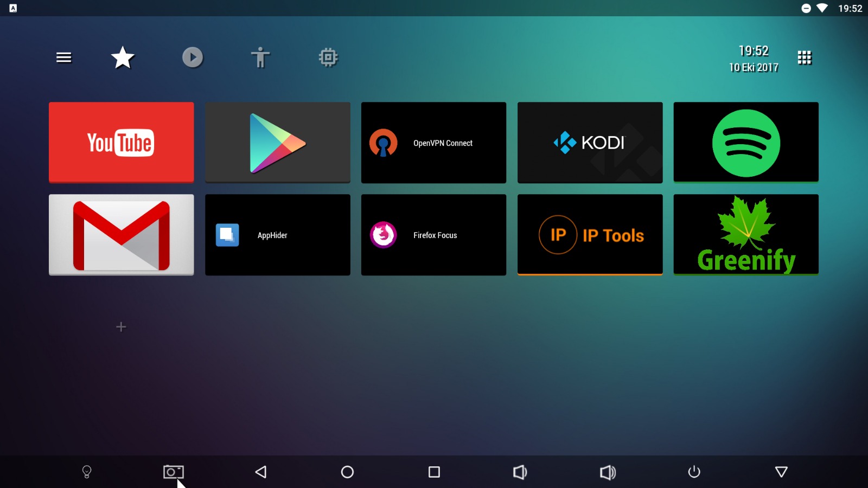Screen dimensions: 868x488
Task: Click the lightbulb icon in bottom bar
Action: pos(87,472)
